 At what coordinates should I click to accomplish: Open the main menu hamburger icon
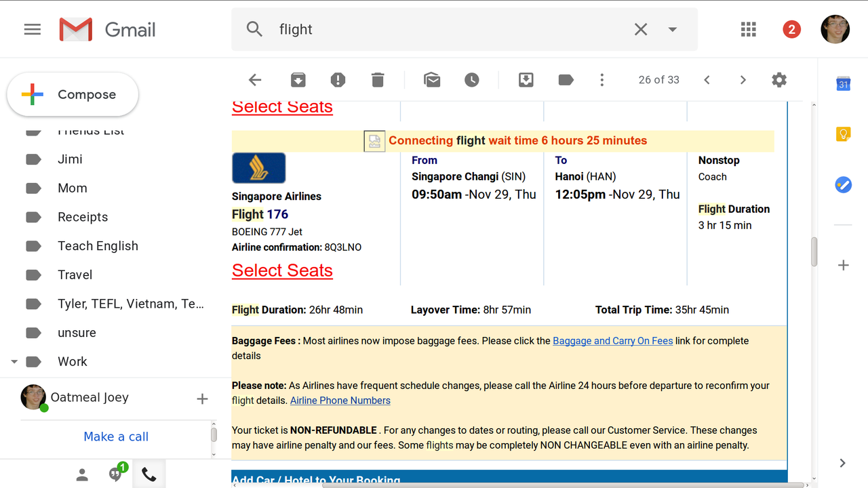tap(33, 30)
